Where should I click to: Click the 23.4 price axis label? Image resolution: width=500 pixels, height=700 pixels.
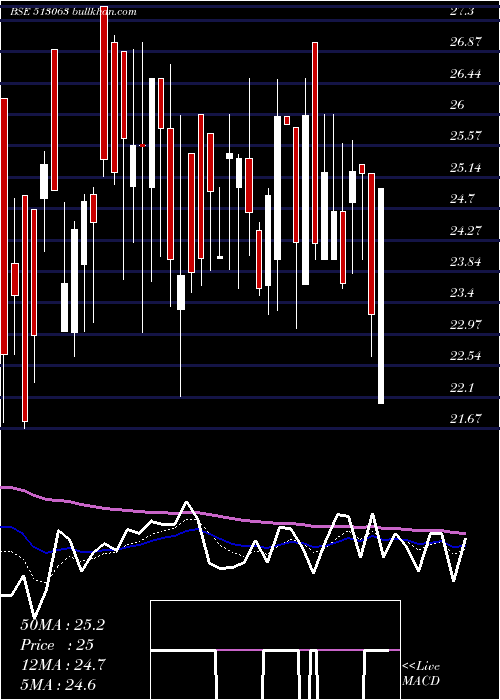462,293
